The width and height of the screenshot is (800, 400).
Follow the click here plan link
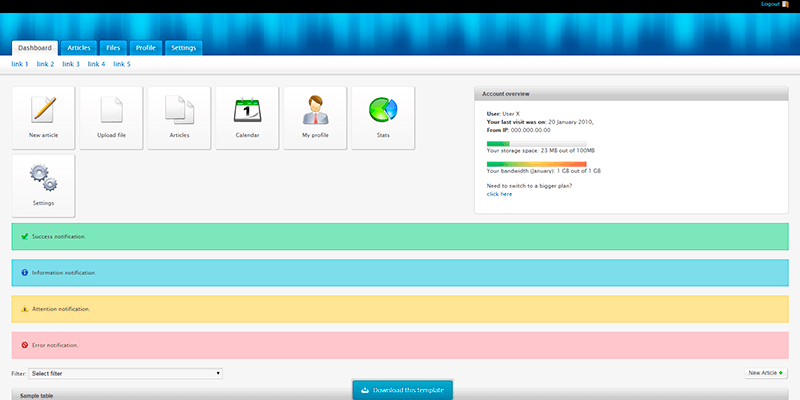499,194
